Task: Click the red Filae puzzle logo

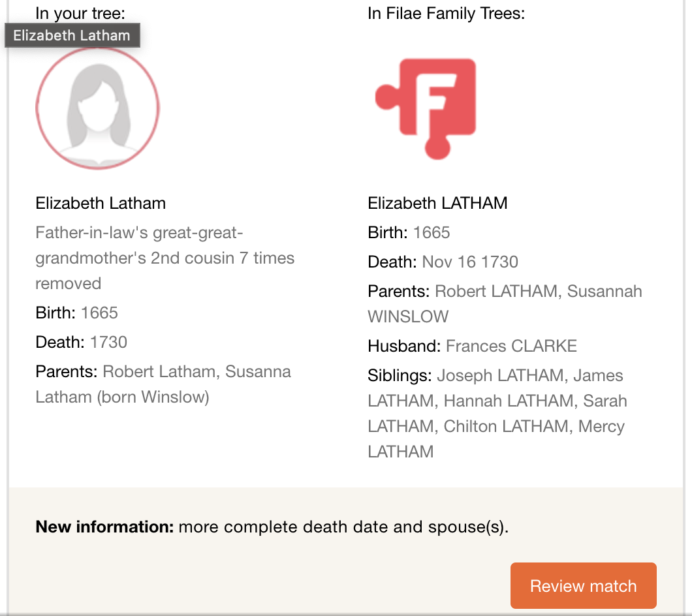Action: point(427,108)
